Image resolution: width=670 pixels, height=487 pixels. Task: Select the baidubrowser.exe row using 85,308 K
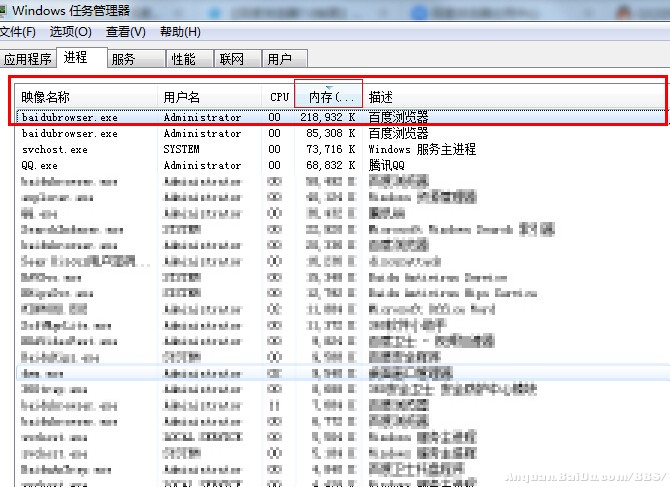pos(342,133)
